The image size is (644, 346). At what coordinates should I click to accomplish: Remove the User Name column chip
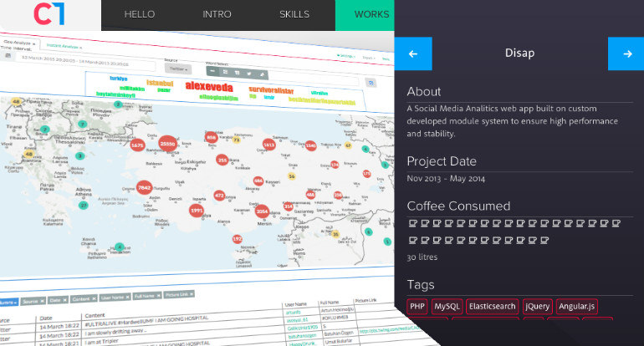(127, 298)
